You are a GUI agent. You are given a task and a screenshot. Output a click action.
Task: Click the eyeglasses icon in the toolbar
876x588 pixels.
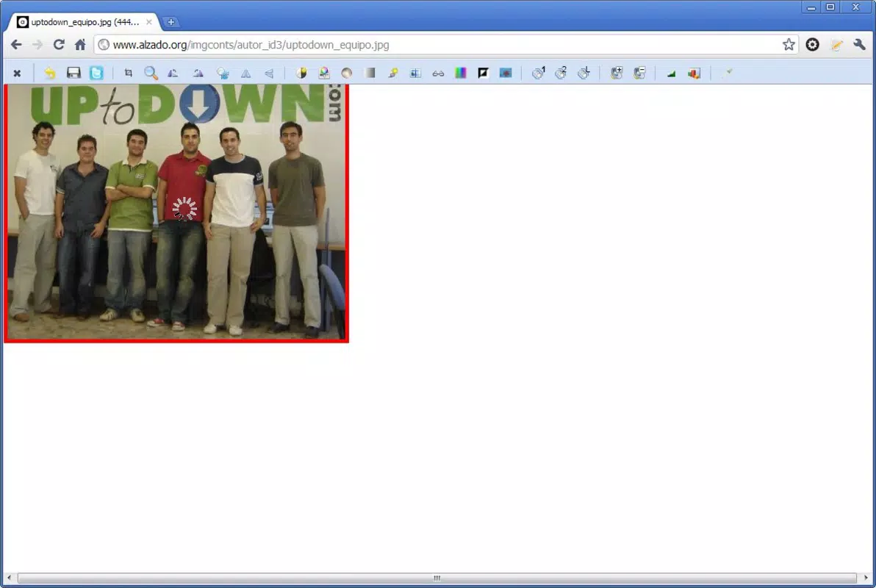(438, 73)
